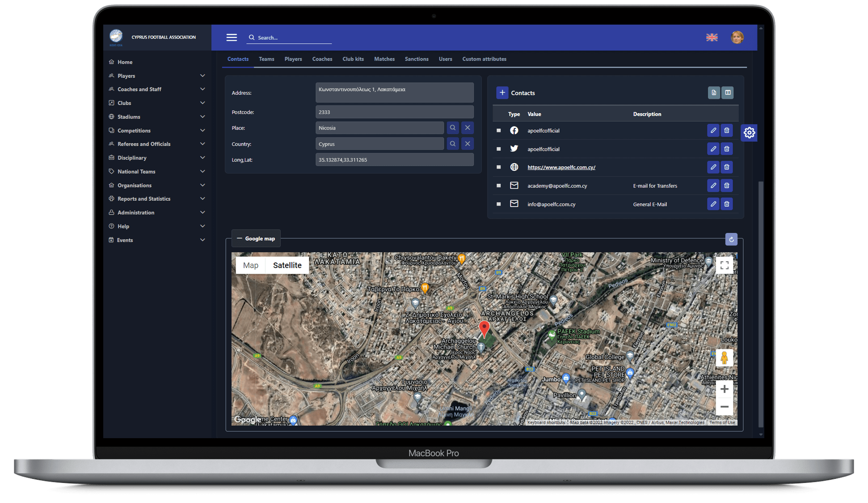This screenshot has height=503, width=868.
Task: Search for the Place value Nicosia
Action: point(452,127)
